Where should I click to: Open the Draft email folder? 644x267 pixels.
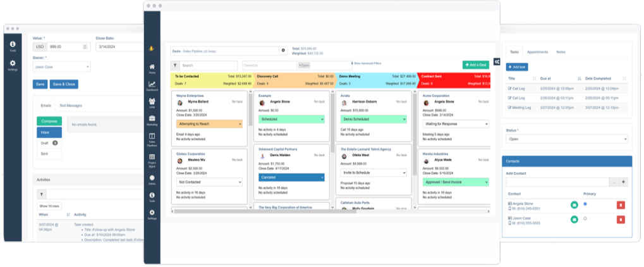pyautogui.click(x=49, y=143)
